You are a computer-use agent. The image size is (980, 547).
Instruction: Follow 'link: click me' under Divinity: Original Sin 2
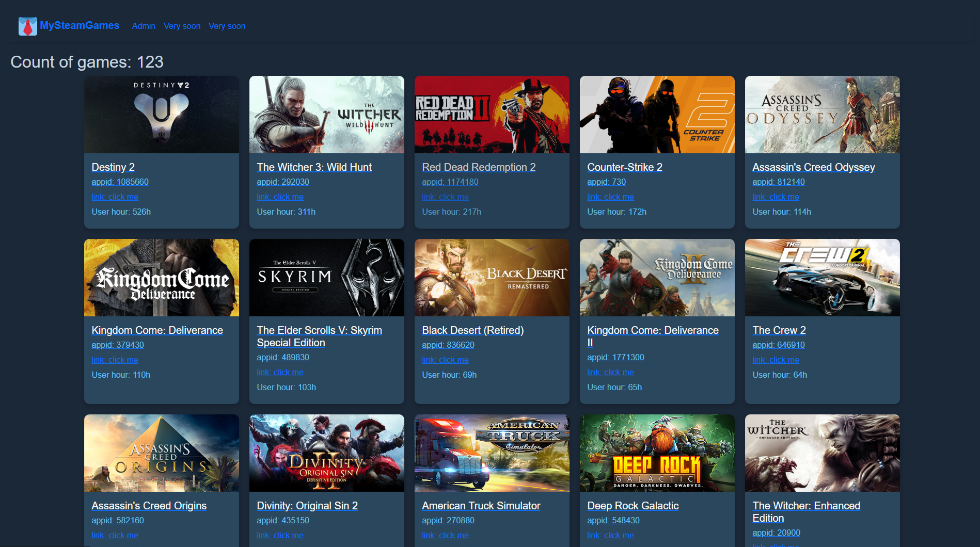(x=280, y=536)
